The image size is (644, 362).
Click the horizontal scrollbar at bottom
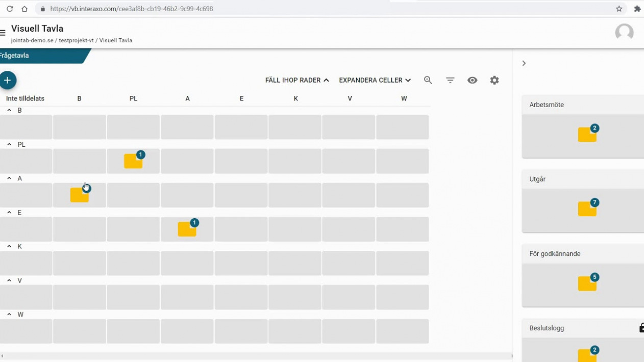coord(255,355)
